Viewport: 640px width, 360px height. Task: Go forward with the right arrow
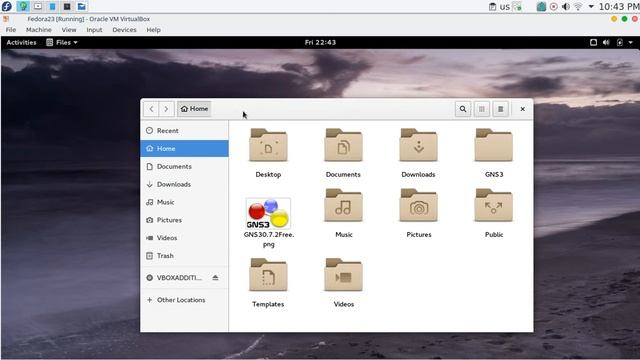166,109
